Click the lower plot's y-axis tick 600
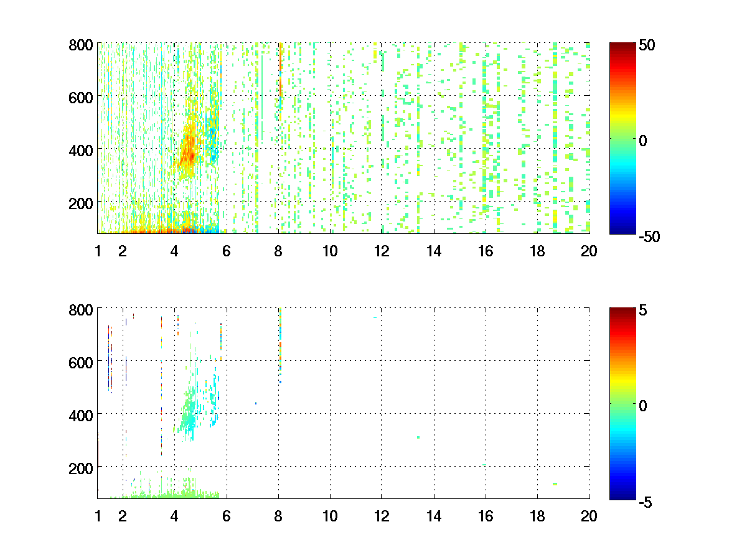This screenshot has height=560, width=747. coord(81,362)
